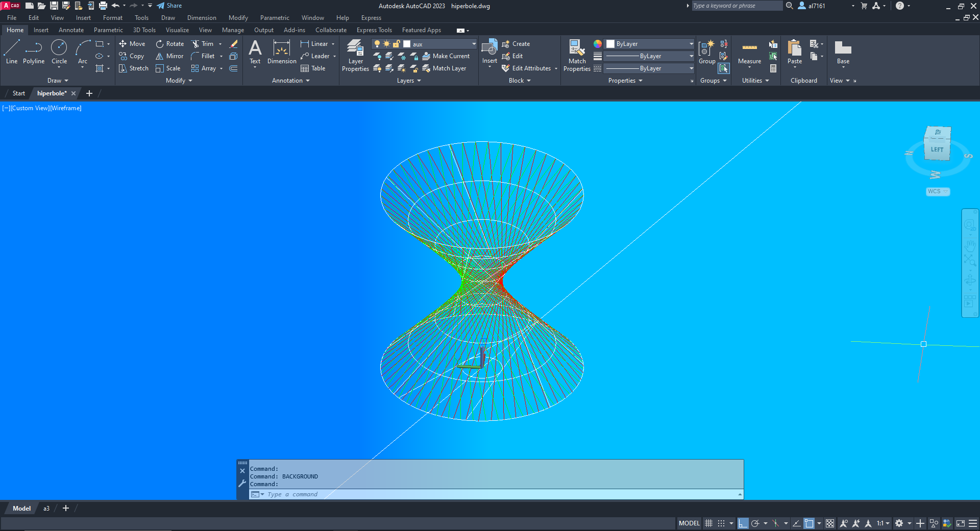Click the Rotate tool
Viewport: 980px width, 531px height.
pos(170,44)
